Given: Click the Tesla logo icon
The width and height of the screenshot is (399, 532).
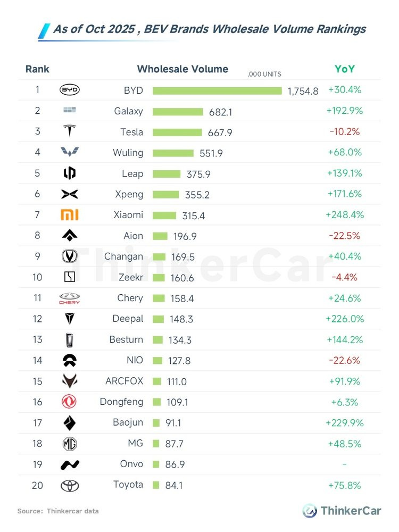Looking at the screenshot, I should pyautogui.click(x=70, y=131).
